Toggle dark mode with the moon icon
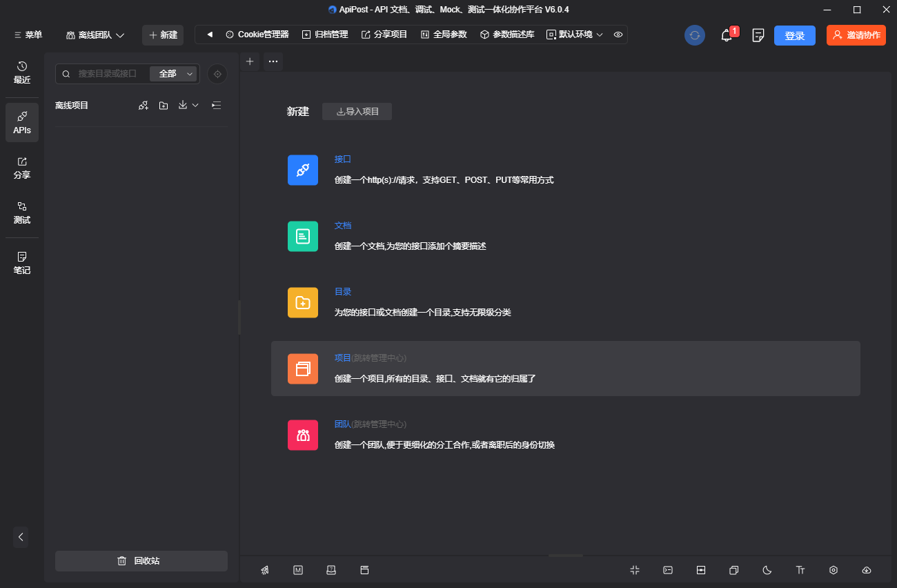The image size is (897, 588). [767, 570]
